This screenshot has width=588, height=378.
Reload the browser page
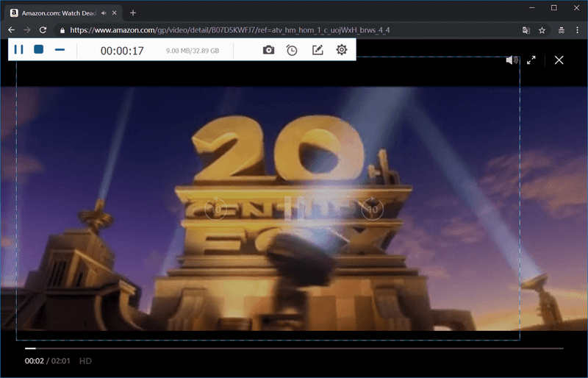43,30
